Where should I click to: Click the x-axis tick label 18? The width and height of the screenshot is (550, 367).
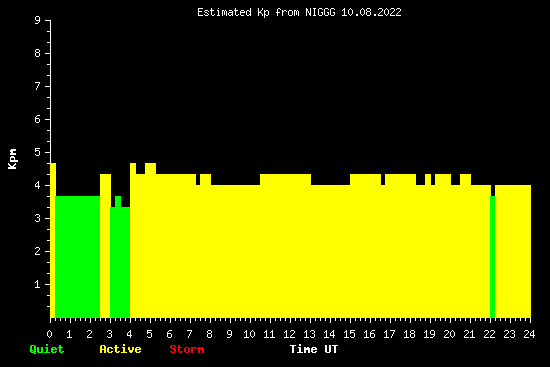coord(409,334)
